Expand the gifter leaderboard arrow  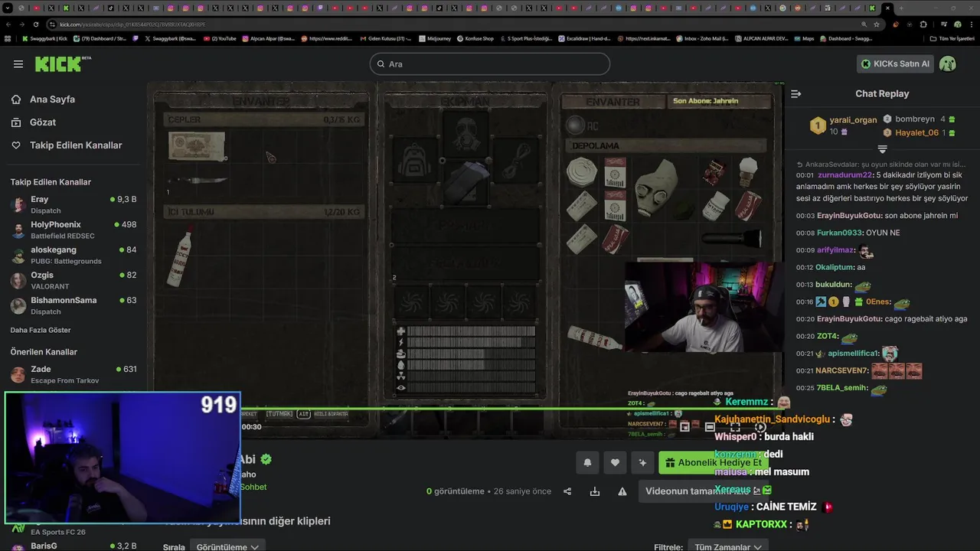point(882,149)
